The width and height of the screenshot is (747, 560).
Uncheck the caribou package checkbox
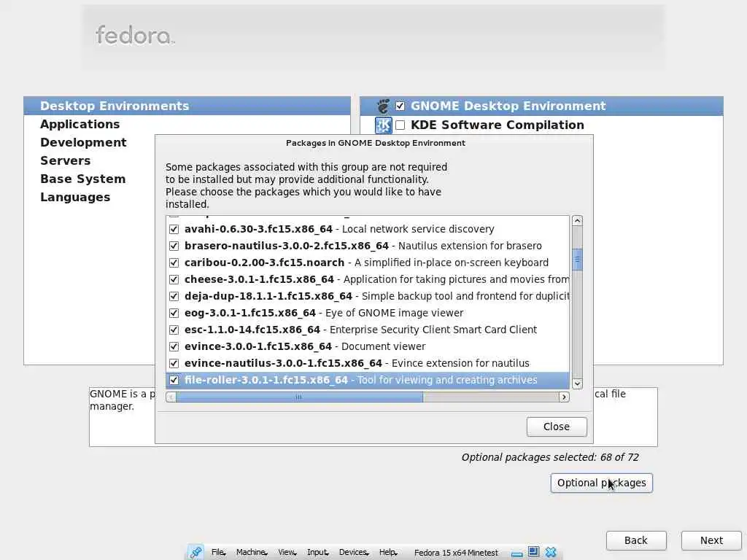174,262
